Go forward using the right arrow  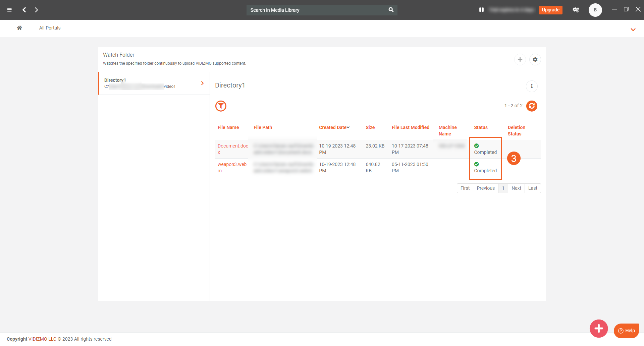pyautogui.click(x=37, y=10)
